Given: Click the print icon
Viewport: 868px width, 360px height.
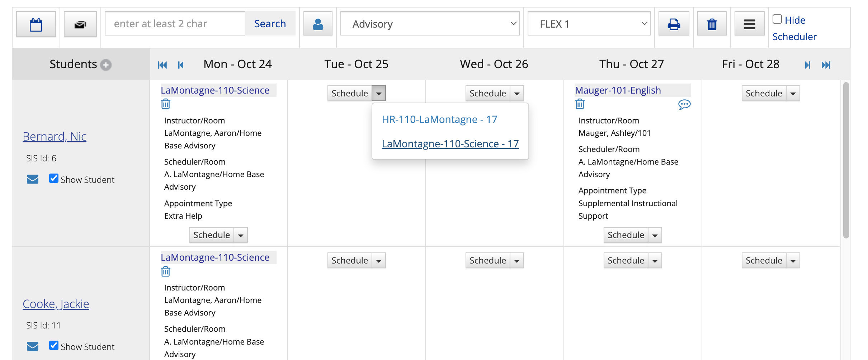Looking at the screenshot, I should point(674,24).
